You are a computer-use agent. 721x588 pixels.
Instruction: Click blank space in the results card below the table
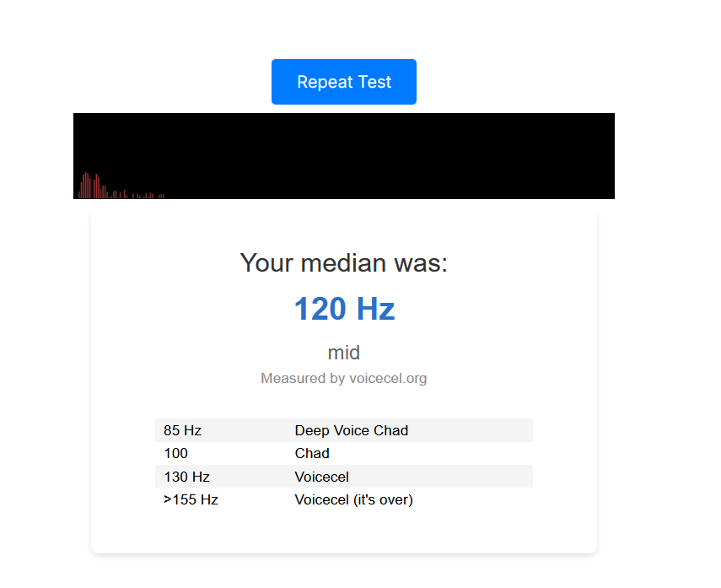point(344,531)
